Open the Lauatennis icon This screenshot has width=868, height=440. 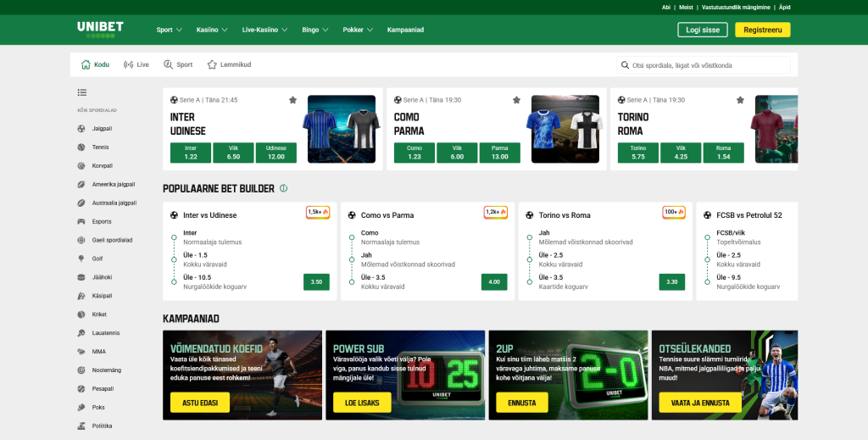[x=81, y=333]
